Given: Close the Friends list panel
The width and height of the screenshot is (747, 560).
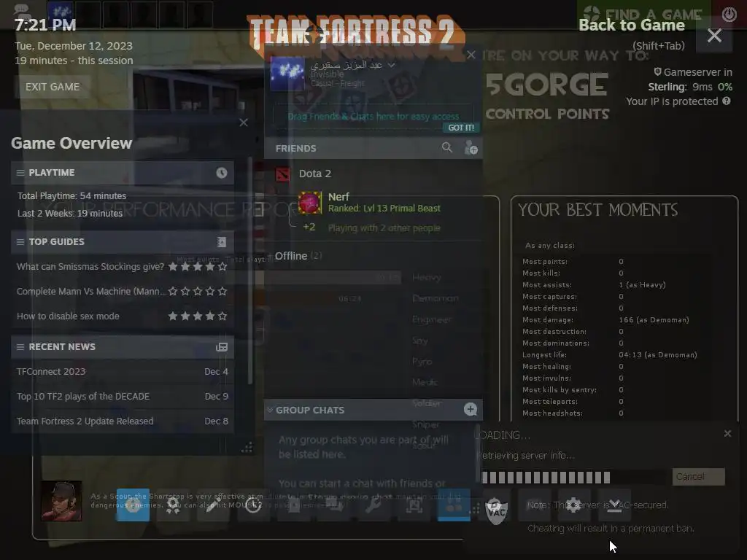Looking at the screenshot, I should coord(471,55).
